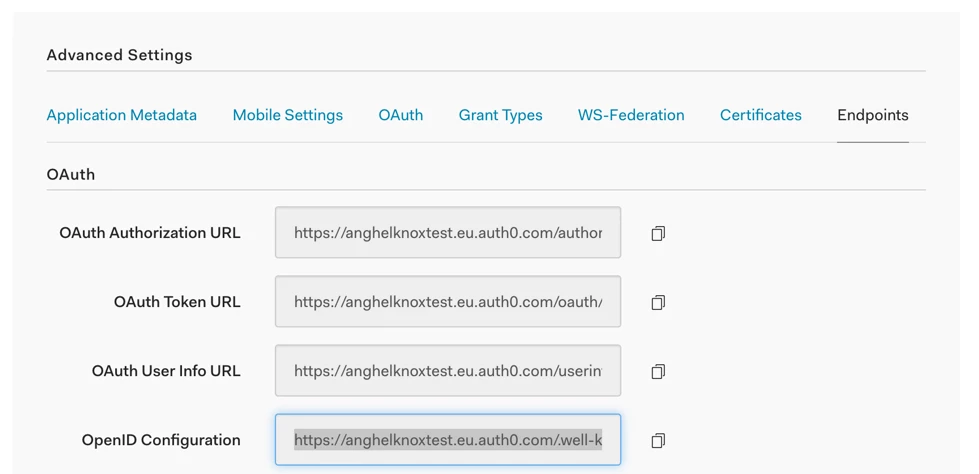Select the WS-Federation tab
Image resolution: width=979 pixels, height=474 pixels.
pos(631,116)
